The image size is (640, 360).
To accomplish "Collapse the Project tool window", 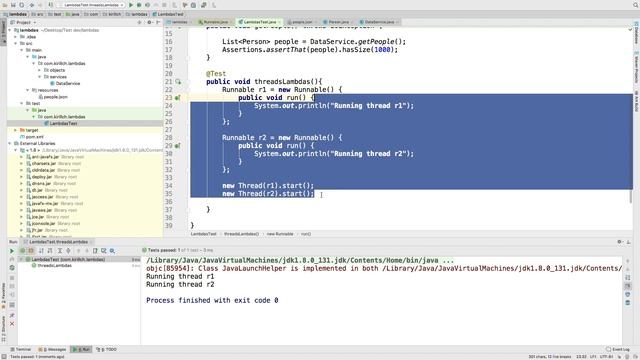I will coord(158,22).
